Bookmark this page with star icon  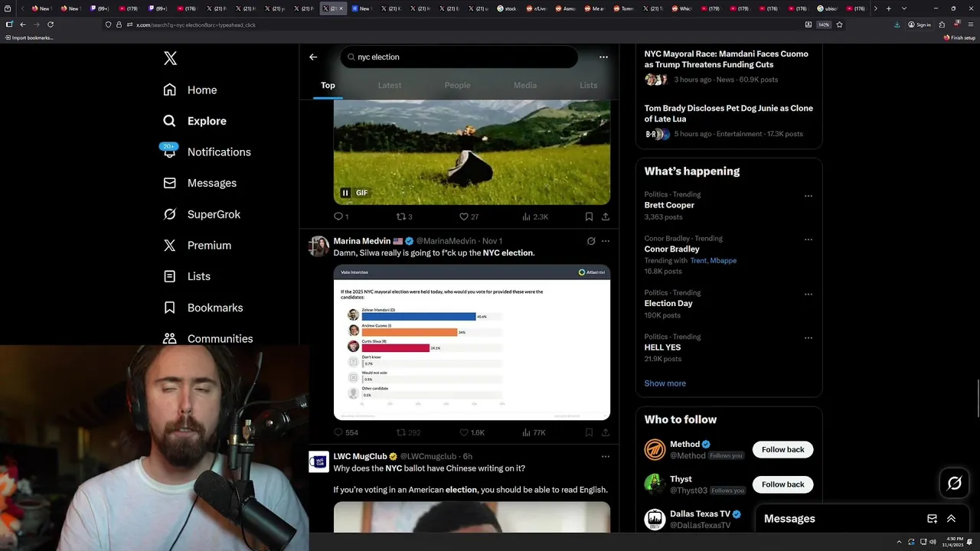click(x=839, y=24)
